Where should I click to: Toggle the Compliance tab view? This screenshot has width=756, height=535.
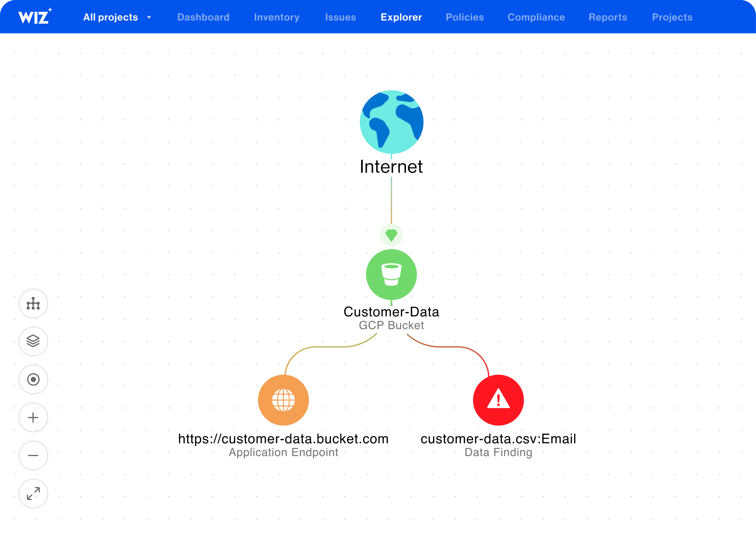click(x=535, y=16)
